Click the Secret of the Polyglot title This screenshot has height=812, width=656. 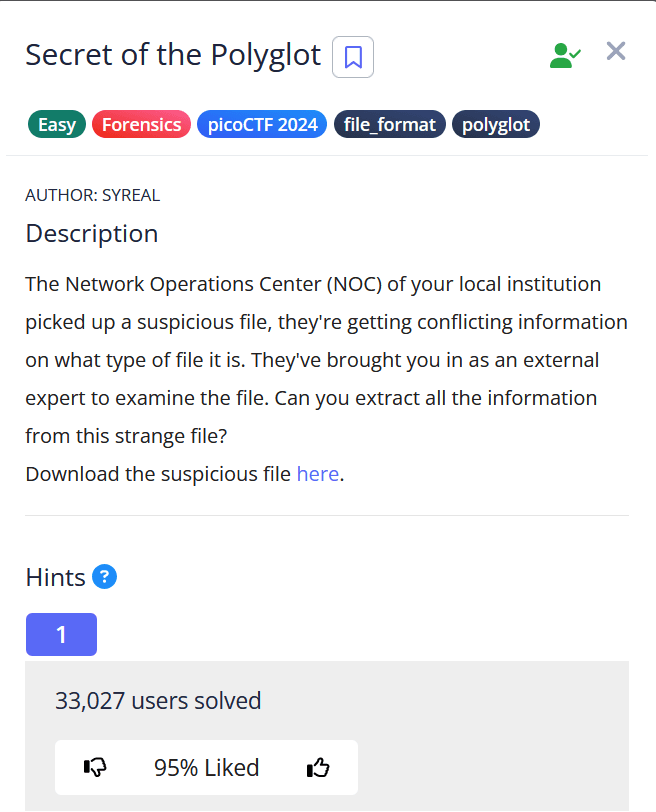pos(173,55)
